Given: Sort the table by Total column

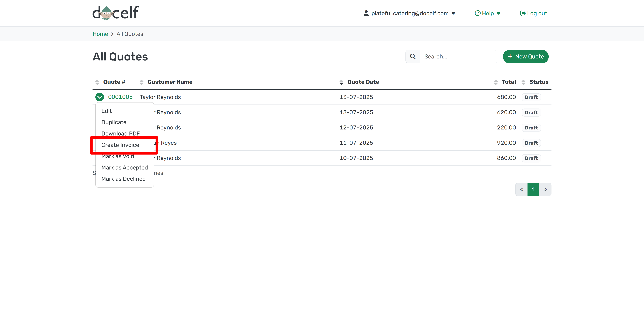Looking at the screenshot, I should click(505, 82).
